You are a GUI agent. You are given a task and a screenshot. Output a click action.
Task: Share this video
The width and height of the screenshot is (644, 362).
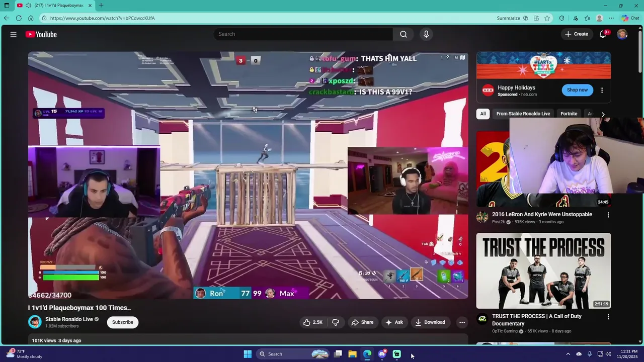[363, 322]
